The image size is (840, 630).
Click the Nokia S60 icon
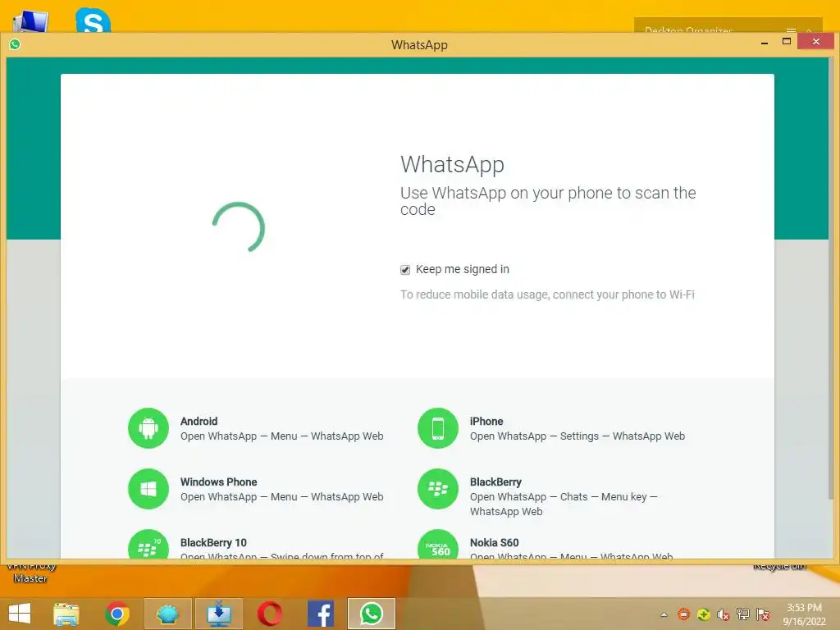438,545
